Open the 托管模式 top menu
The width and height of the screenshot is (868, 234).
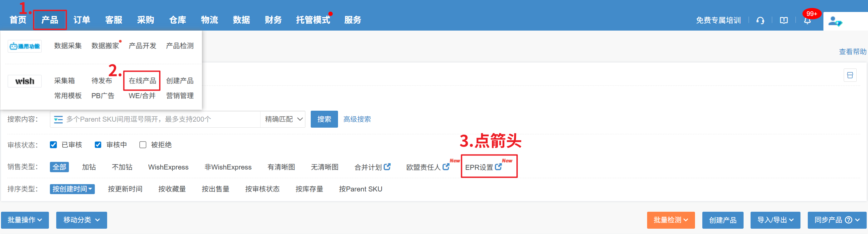pos(313,20)
